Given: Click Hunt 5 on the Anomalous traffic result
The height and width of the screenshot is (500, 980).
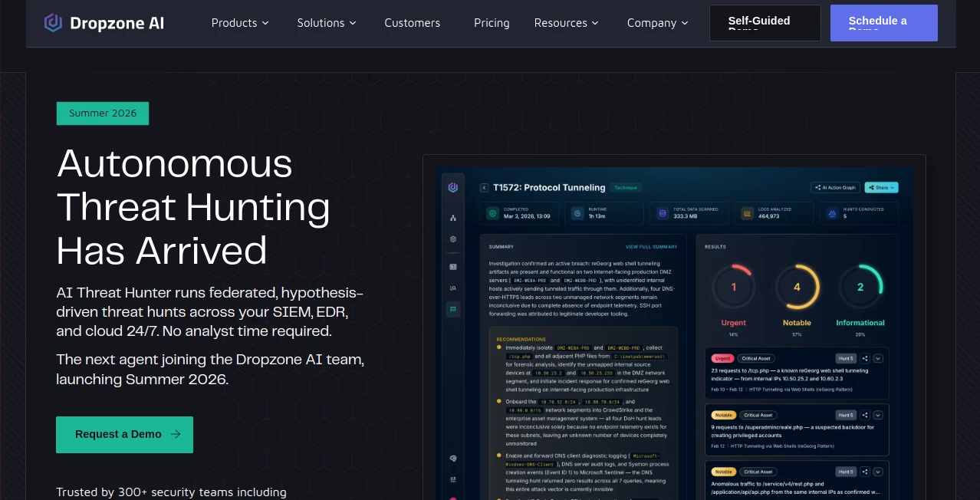Looking at the screenshot, I should coord(846,472).
